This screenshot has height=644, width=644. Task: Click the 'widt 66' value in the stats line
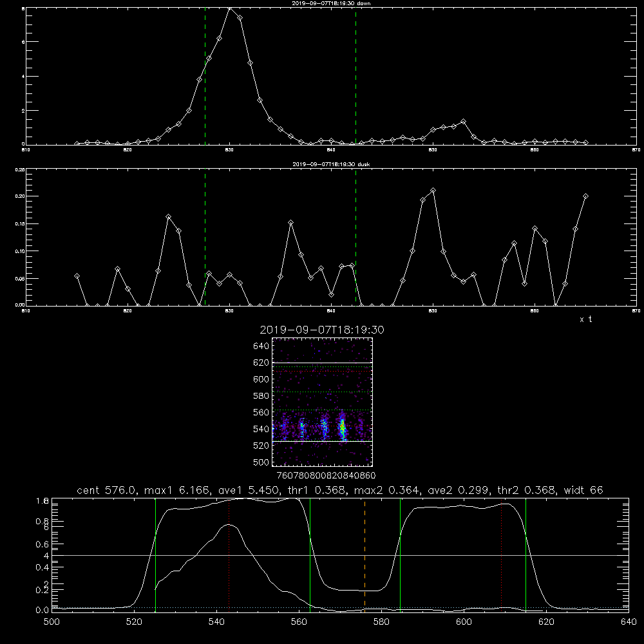583,490
